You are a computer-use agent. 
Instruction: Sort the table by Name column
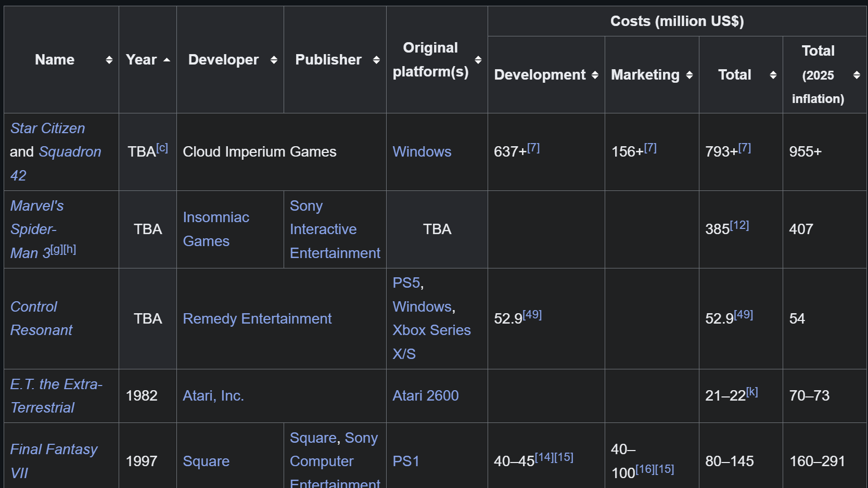(x=109, y=60)
